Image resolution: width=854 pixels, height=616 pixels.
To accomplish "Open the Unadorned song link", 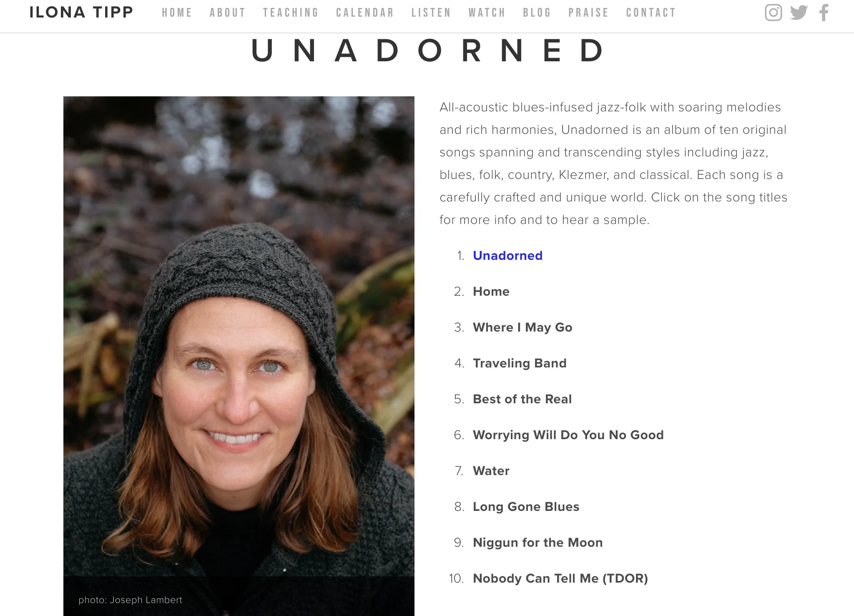I will 507,256.
